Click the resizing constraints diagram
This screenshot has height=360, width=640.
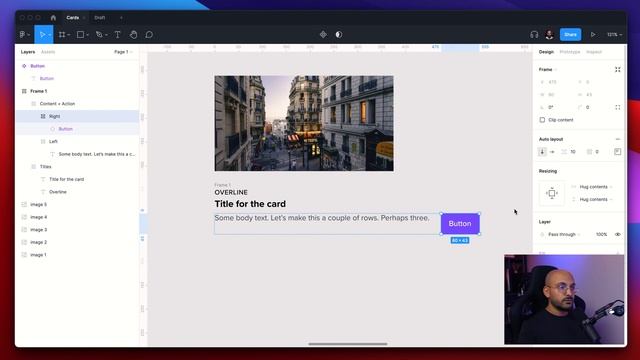point(552,193)
